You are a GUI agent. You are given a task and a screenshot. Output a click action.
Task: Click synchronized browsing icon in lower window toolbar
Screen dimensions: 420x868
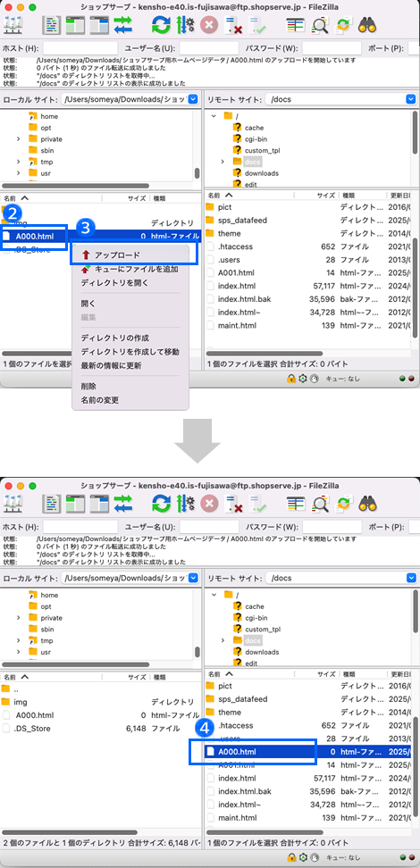(343, 503)
